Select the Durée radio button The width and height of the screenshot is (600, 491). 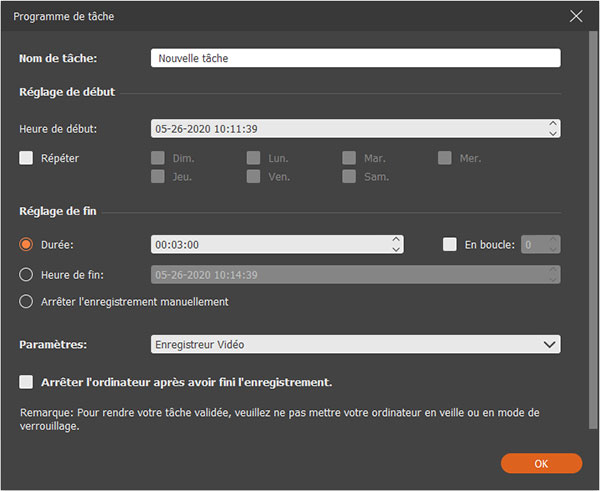pyautogui.click(x=27, y=244)
